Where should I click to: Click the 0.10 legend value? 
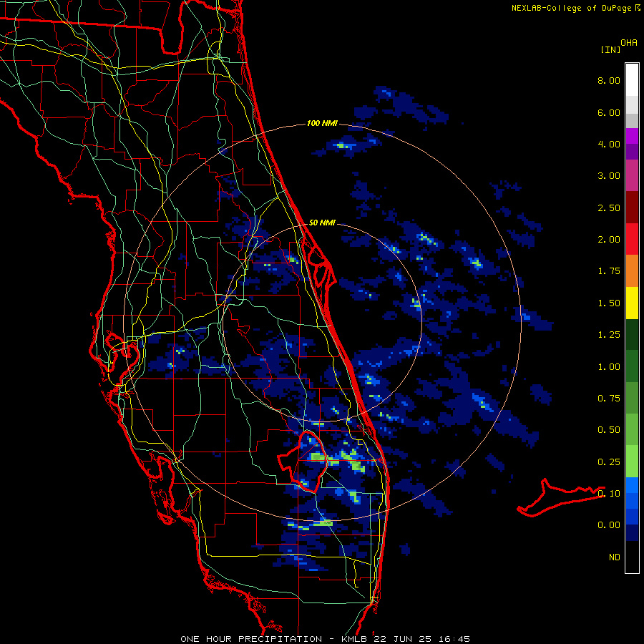(609, 494)
